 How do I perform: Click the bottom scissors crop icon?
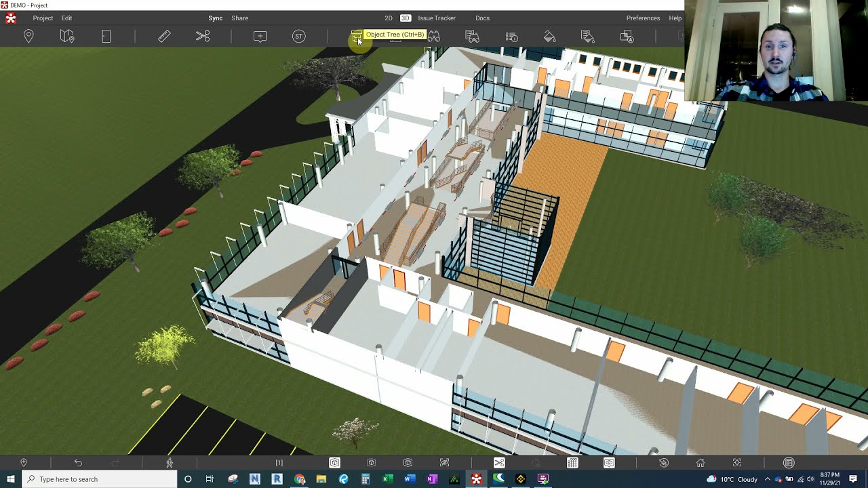[x=499, y=463]
